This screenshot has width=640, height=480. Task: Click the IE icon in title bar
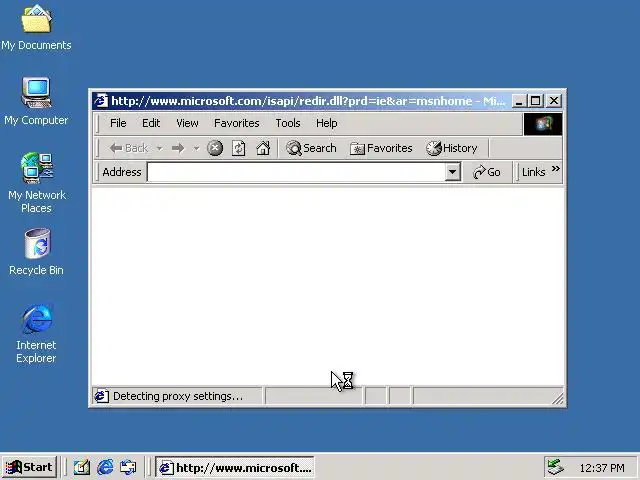click(x=101, y=100)
